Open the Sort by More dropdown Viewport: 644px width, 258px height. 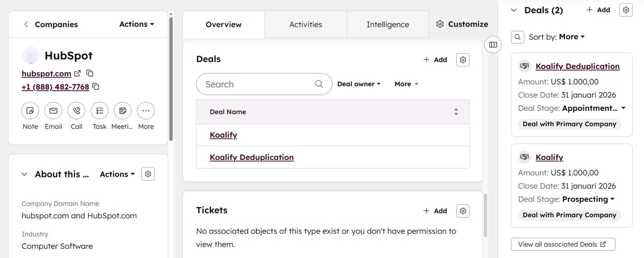pyautogui.click(x=572, y=37)
